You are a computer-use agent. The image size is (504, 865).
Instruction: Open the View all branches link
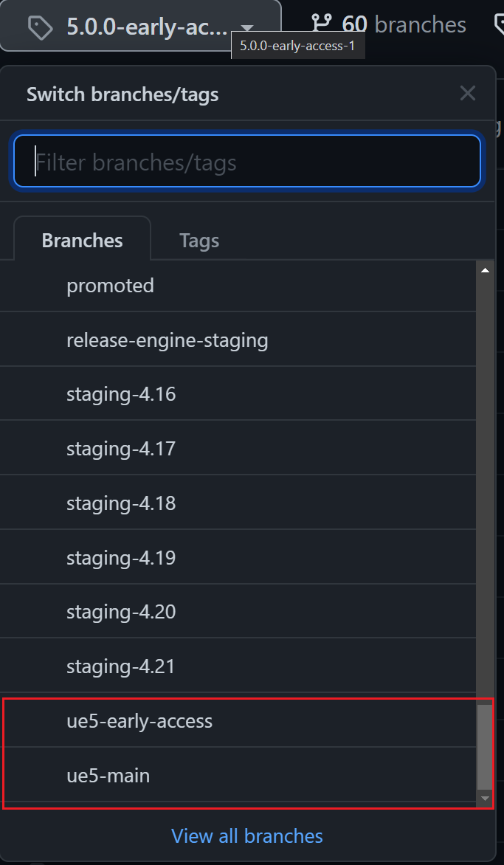coord(247,836)
